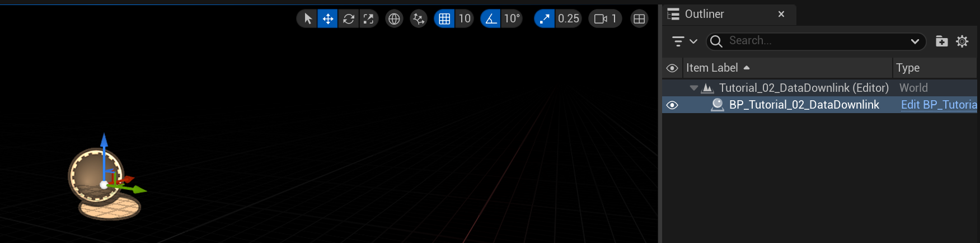
Task: Open the Outliner filter options dropdown
Action: 684,41
